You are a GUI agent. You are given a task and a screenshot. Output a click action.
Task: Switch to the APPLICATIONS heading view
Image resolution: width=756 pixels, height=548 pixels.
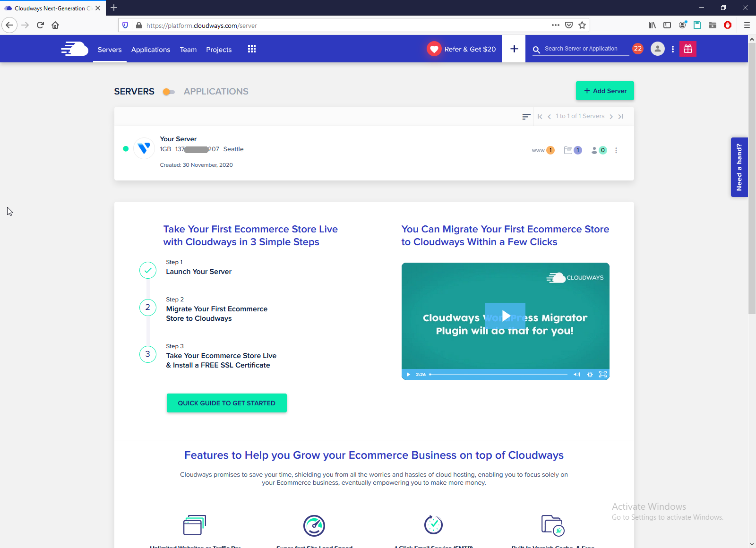(x=216, y=92)
